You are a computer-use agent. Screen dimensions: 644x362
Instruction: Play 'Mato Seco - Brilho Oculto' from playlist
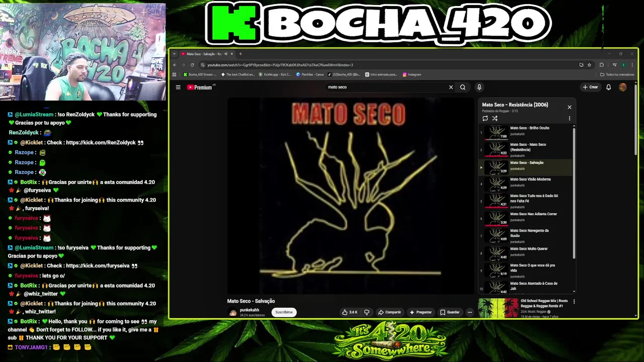click(x=525, y=132)
